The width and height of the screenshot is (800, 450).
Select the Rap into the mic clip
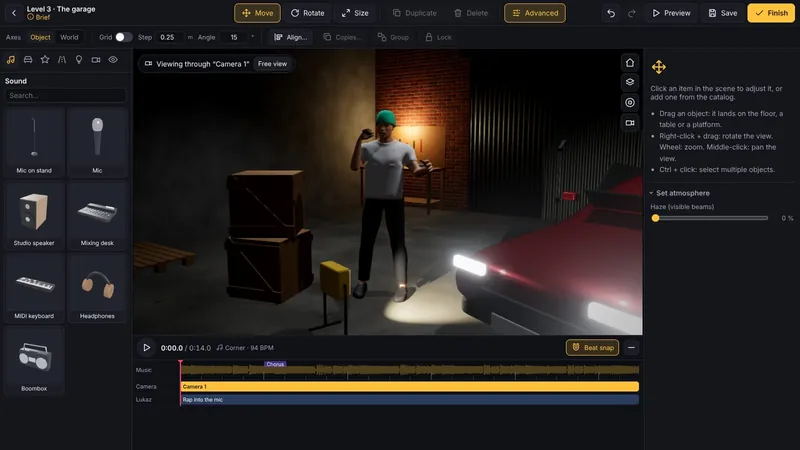click(410, 400)
